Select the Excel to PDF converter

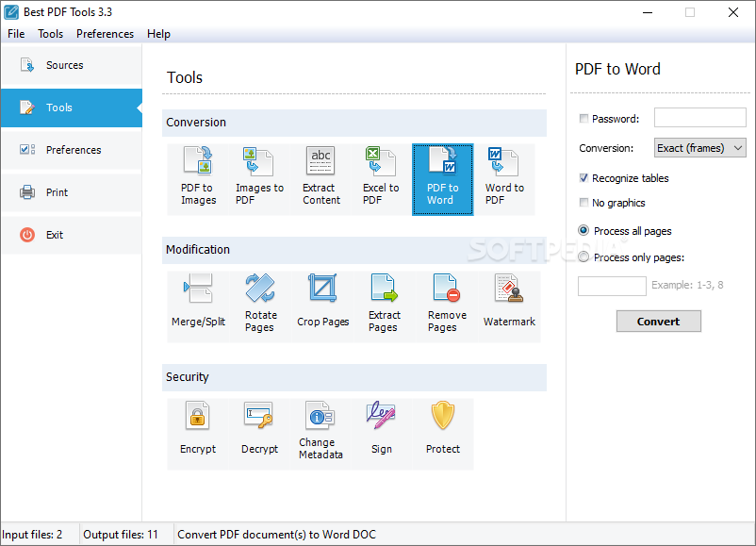click(x=382, y=179)
